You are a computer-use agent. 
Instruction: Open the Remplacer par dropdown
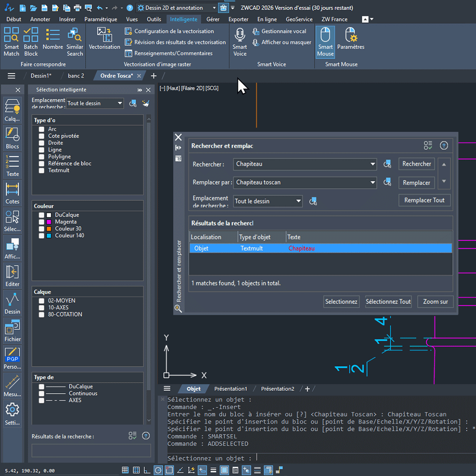[x=372, y=182]
